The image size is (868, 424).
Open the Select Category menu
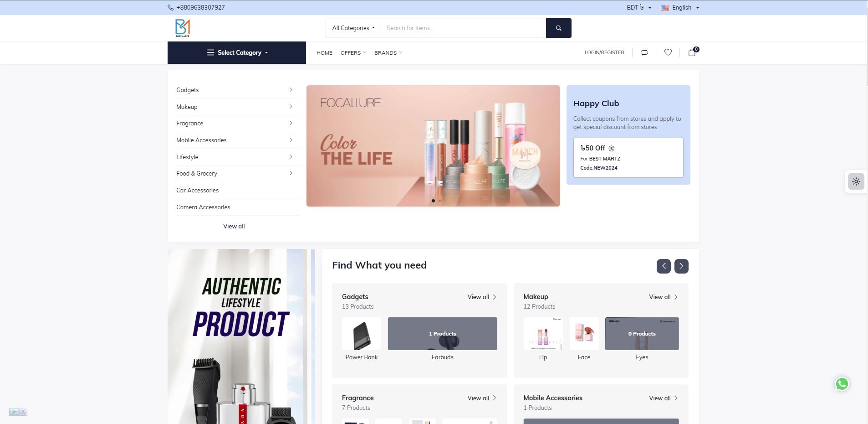[x=237, y=53]
